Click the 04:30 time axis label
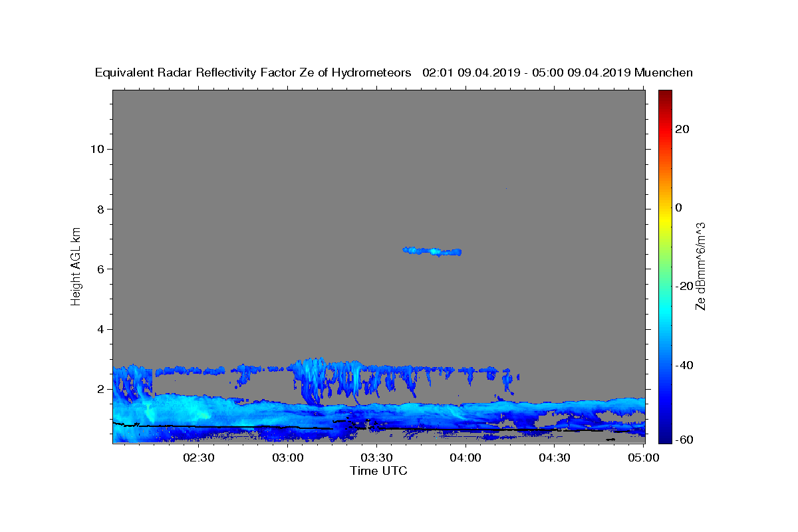The width and height of the screenshot is (798, 532). point(555,458)
